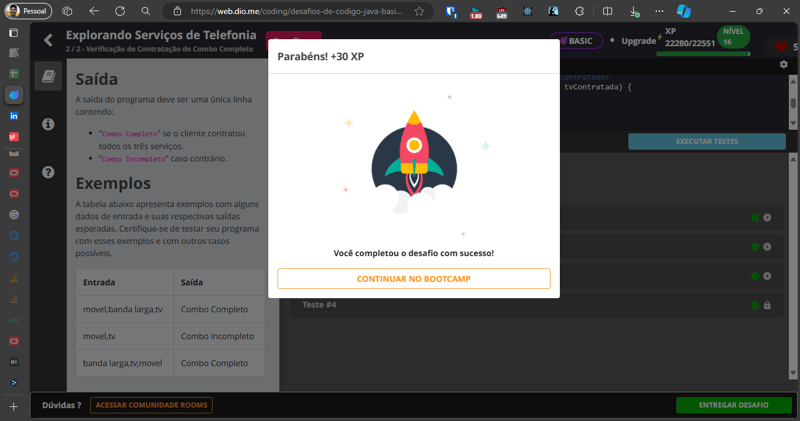The width and height of the screenshot is (800, 421).
Task: Click the Entrada table header
Action: click(x=99, y=282)
